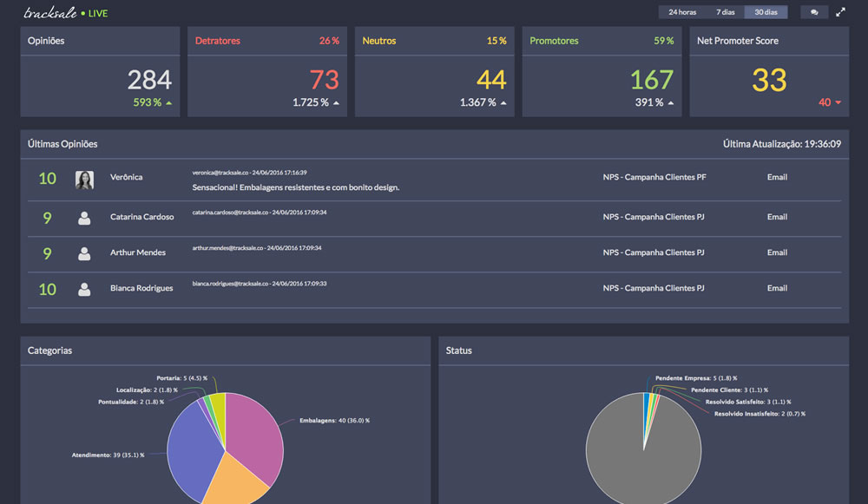This screenshot has width=868, height=504.
Task: Click the green 167 promoters count
Action: point(652,80)
